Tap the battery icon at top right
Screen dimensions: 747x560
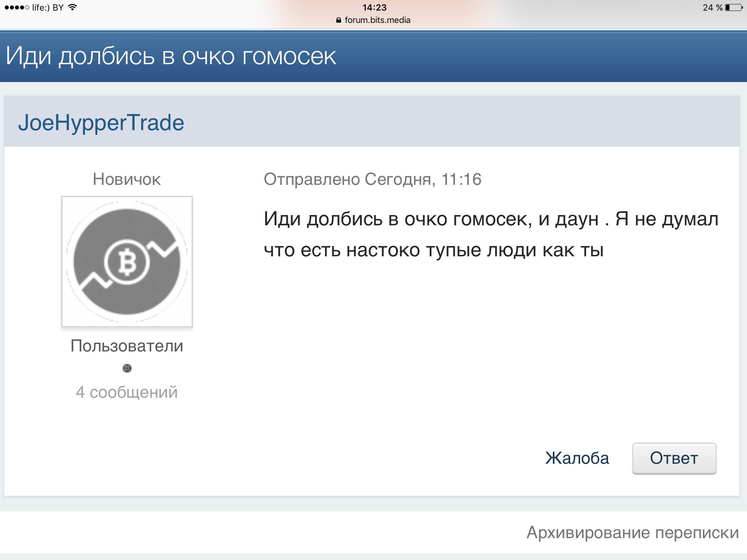tap(734, 7)
